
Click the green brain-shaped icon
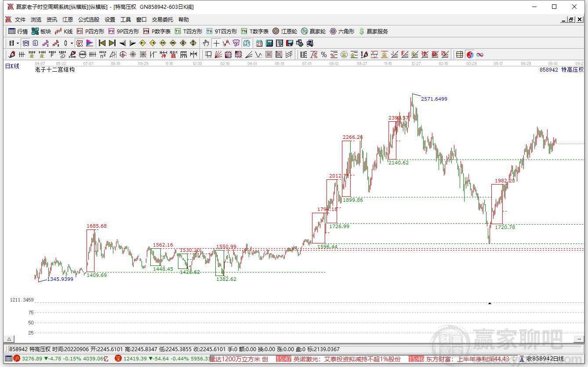[247, 43]
